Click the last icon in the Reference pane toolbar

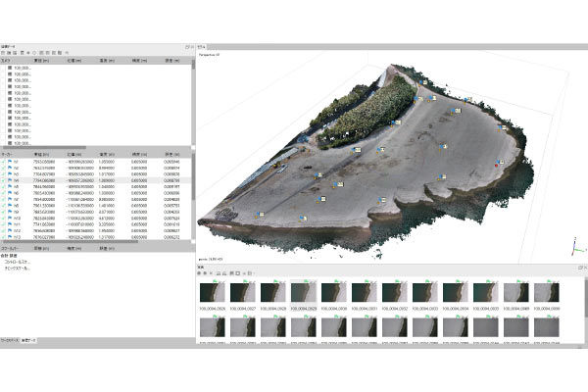(x=68, y=53)
